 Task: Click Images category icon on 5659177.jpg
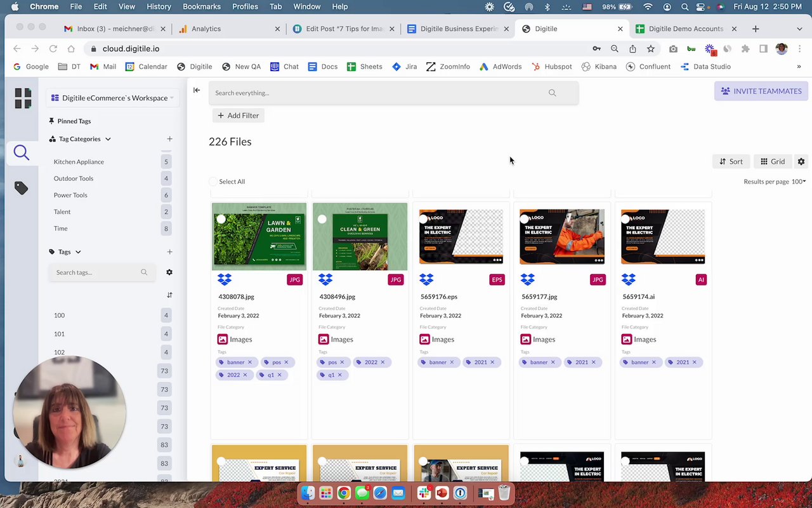(525, 339)
